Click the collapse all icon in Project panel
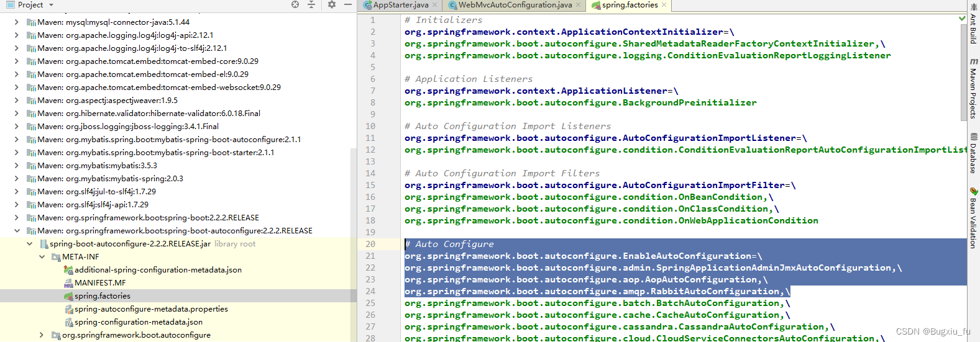This screenshot has width=980, height=342. [311, 5]
